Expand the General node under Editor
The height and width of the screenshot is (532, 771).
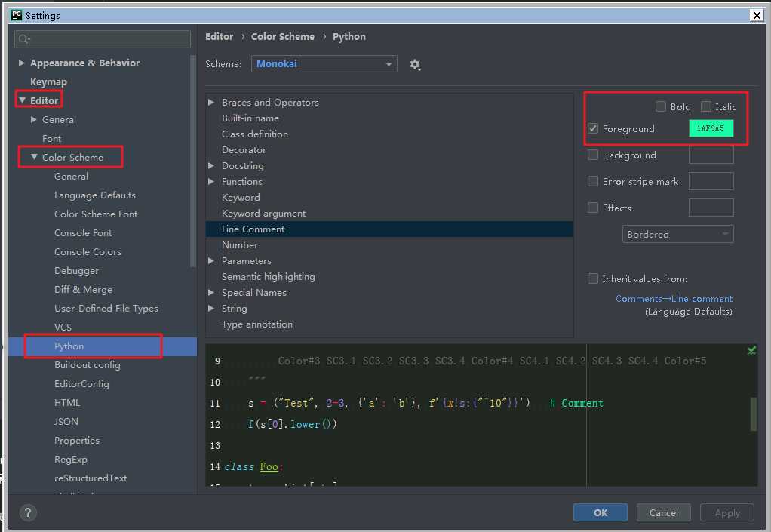point(33,119)
